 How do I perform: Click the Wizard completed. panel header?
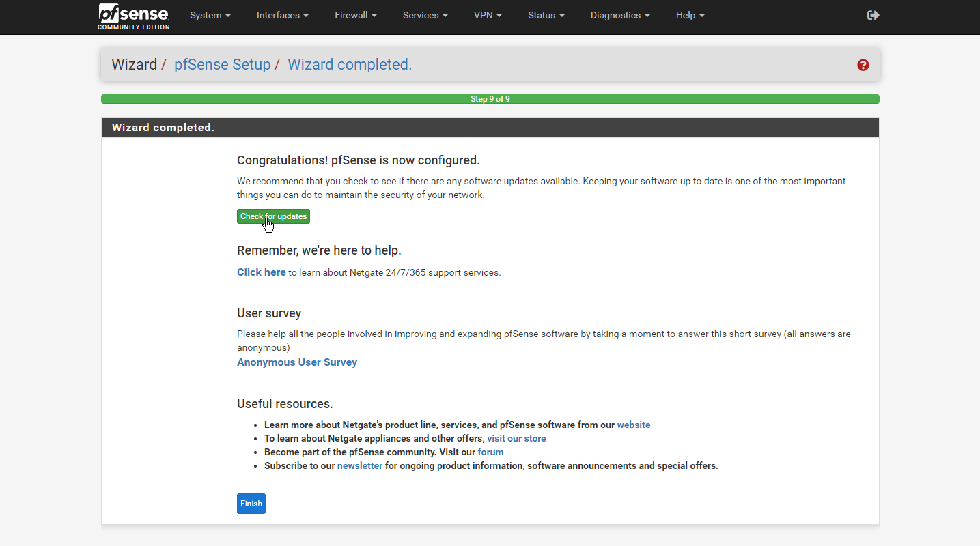pyautogui.click(x=490, y=128)
